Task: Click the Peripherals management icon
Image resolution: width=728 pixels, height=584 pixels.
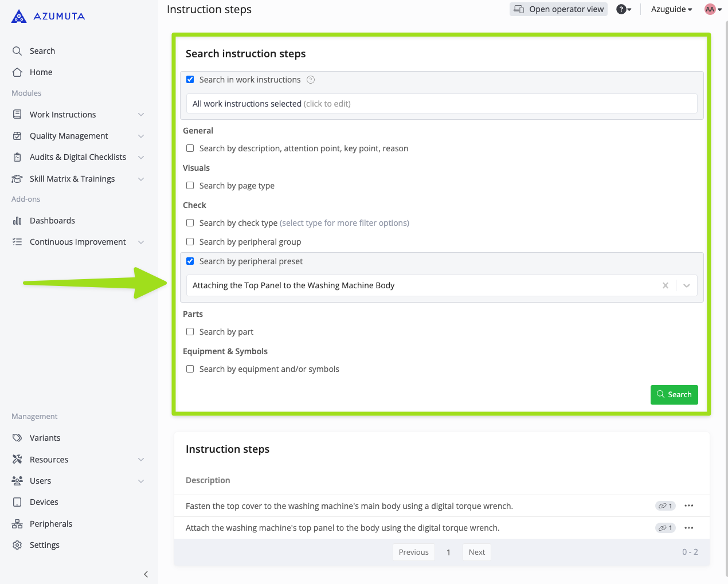Action: tap(17, 523)
